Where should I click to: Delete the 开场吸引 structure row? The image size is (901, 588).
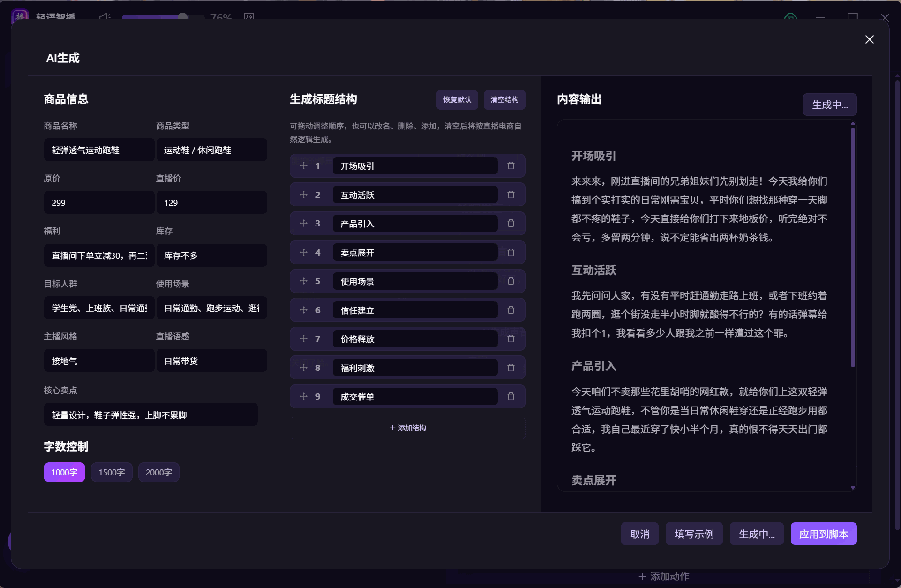(511, 166)
